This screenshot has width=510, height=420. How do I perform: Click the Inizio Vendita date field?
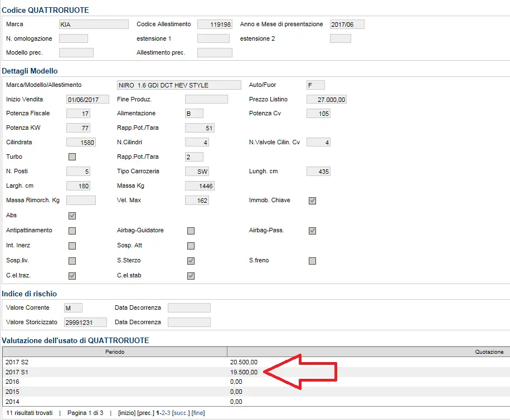pyautogui.click(x=88, y=100)
